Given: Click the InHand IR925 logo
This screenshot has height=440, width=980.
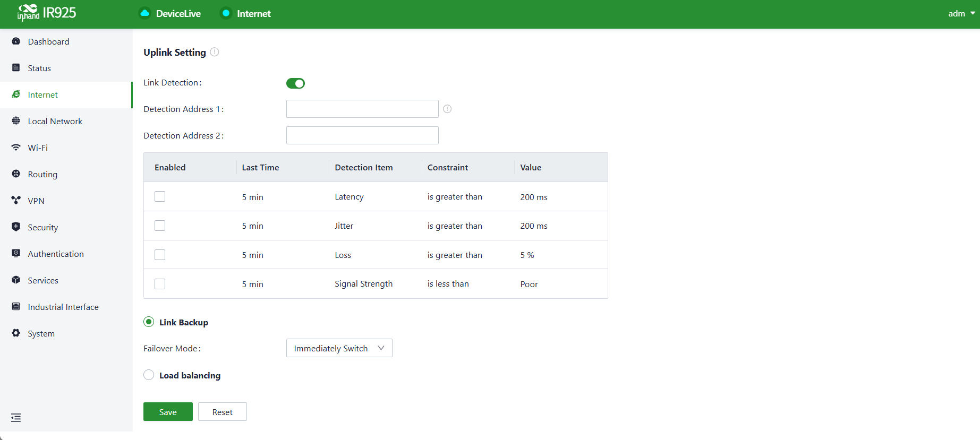Looking at the screenshot, I should coord(47,13).
